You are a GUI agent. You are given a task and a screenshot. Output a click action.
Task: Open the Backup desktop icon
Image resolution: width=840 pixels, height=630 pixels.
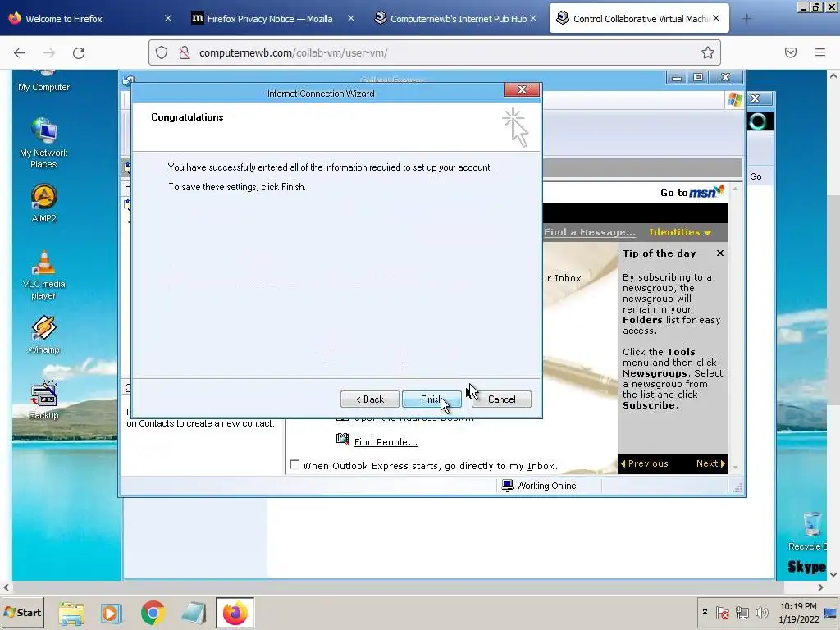click(43, 400)
